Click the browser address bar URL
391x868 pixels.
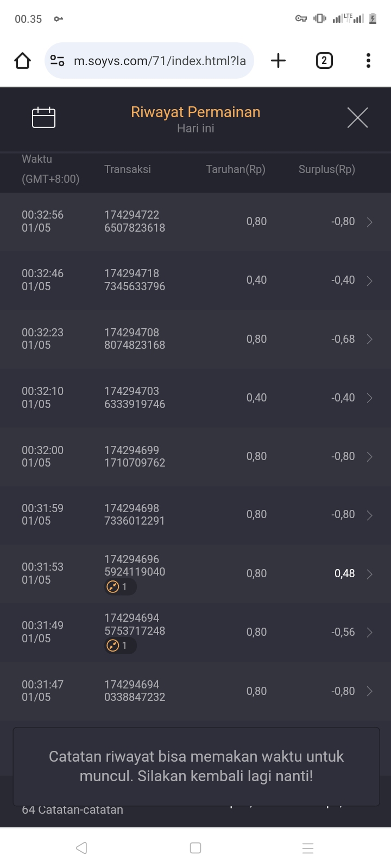click(160, 61)
